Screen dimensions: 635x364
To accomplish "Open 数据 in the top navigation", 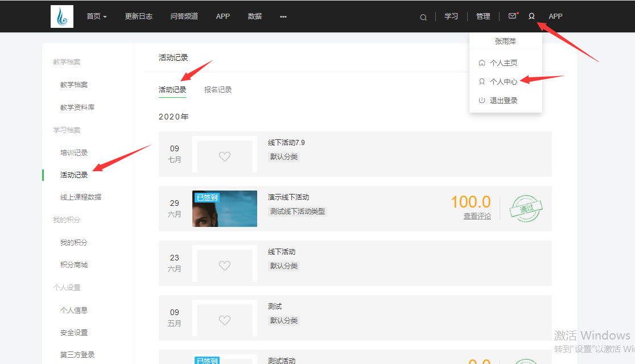I will 255,16.
